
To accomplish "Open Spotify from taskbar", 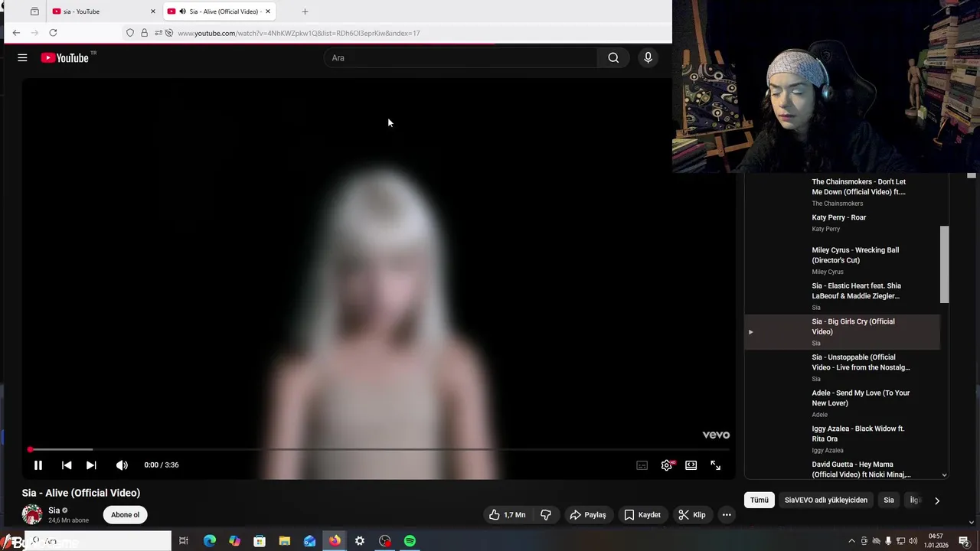I will 410,541.
